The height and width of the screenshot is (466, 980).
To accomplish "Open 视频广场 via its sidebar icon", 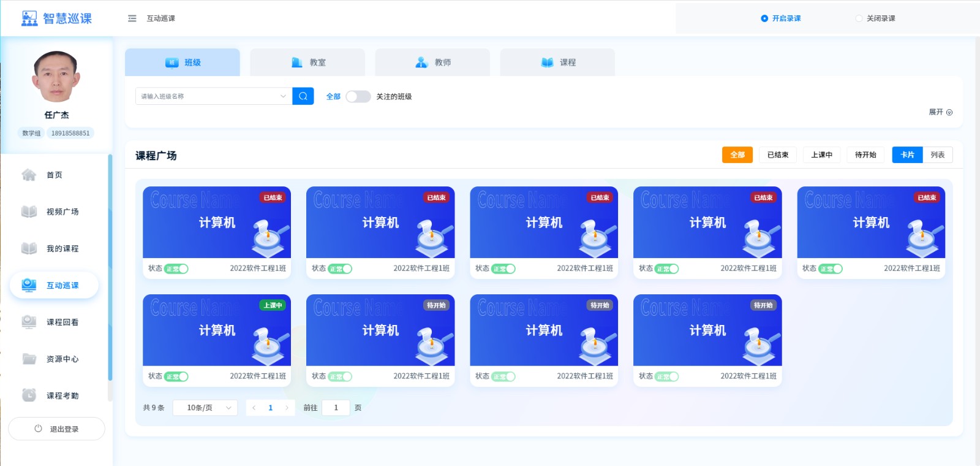I will tap(29, 212).
